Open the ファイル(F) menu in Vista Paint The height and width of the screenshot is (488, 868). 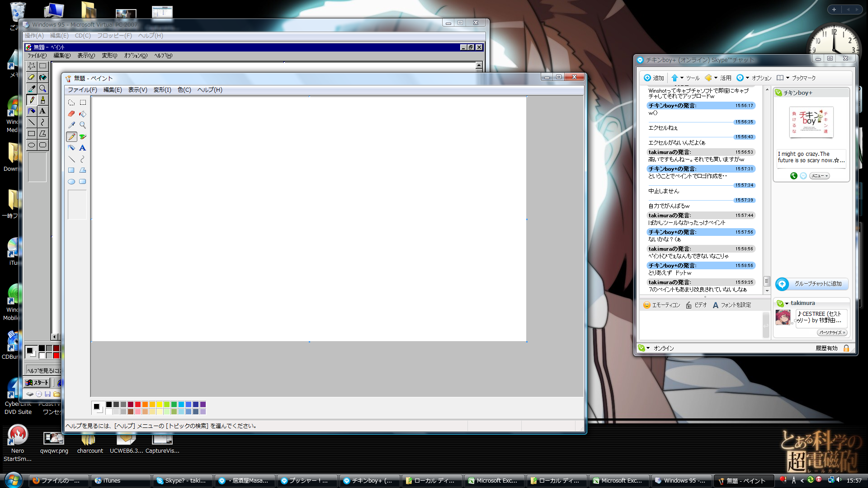click(82, 90)
